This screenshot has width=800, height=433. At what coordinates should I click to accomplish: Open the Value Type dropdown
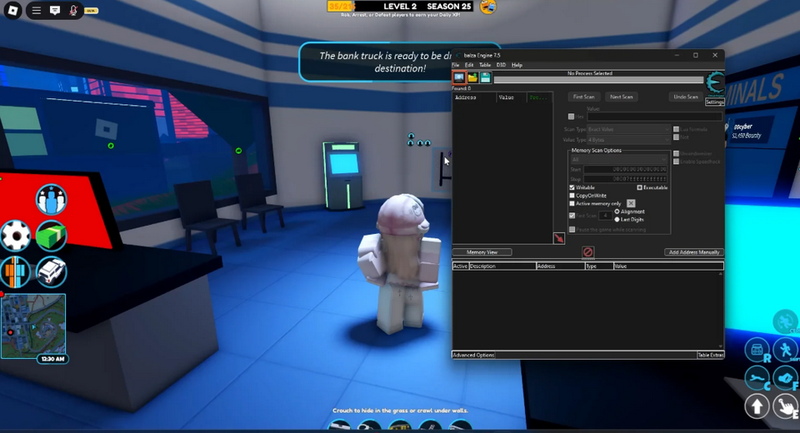tap(629, 139)
